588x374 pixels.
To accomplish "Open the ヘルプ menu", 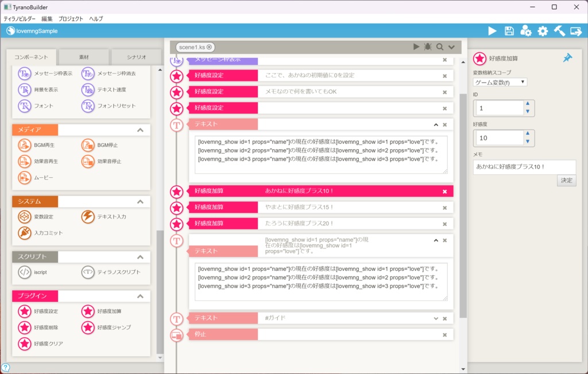I will pos(96,19).
